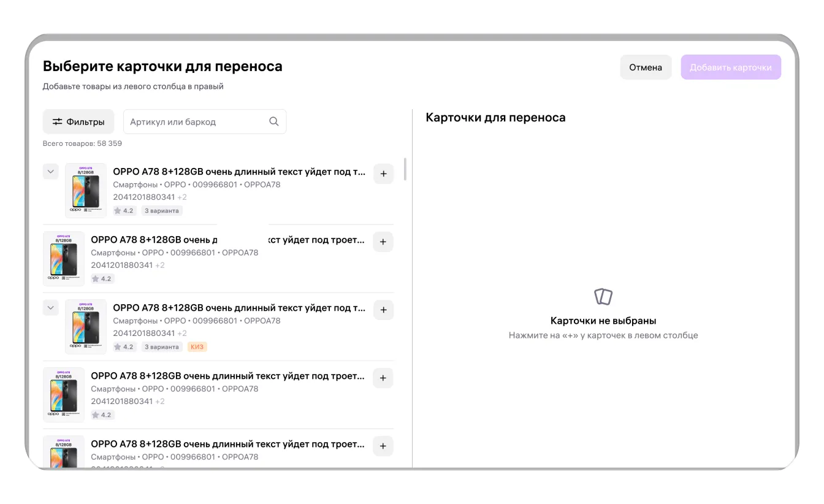This screenshot has width=824, height=504.
Task: Click the hint Нажмите на «+» у карточек
Action: pyautogui.click(x=603, y=335)
